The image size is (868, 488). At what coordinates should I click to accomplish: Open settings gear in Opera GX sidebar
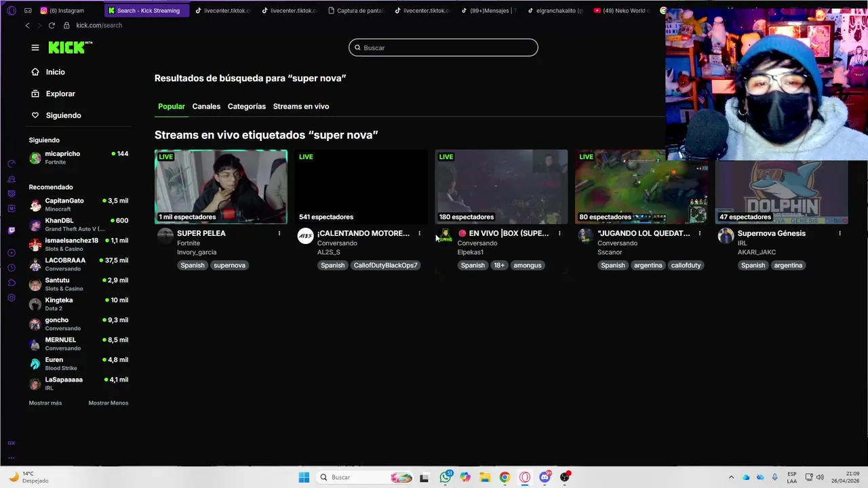(12, 298)
